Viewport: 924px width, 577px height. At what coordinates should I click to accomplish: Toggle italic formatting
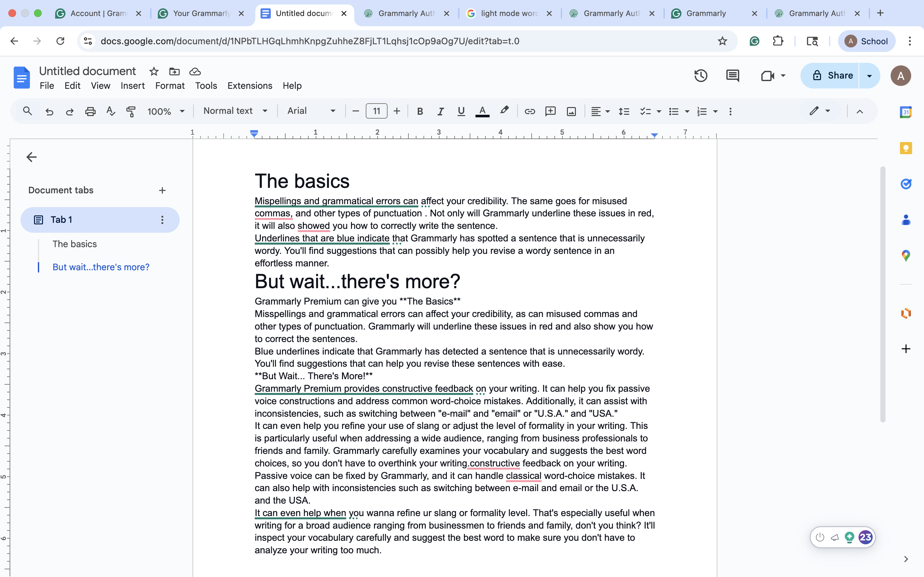440,111
